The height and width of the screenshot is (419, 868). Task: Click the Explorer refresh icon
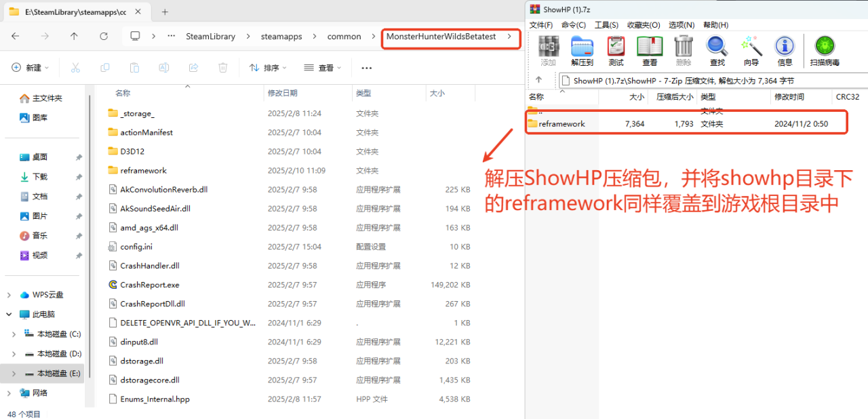click(x=104, y=37)
